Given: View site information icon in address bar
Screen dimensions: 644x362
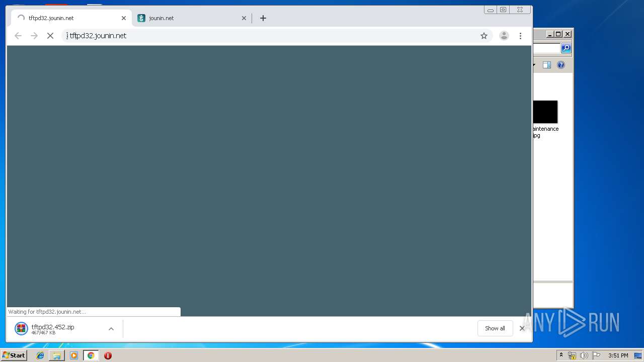Looking at the screenshot, I should tap(67, 36).
